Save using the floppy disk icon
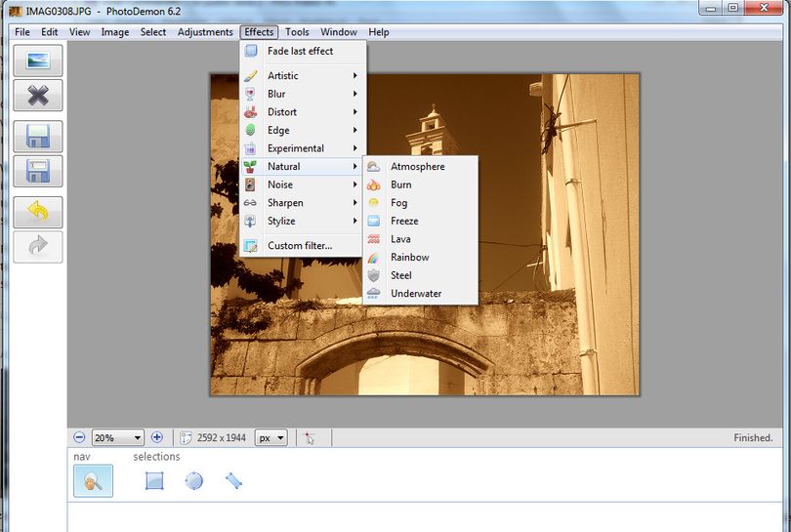Viewport: 791px width, 532px height. click(x=38, y=136)
